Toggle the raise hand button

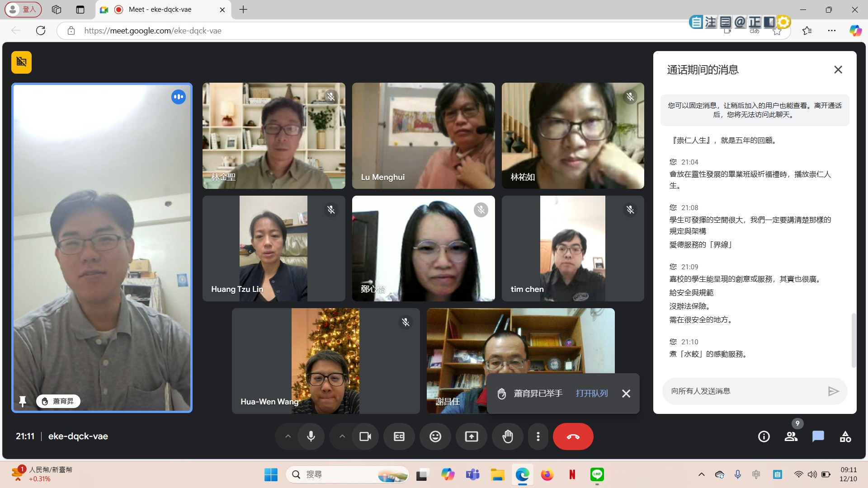coord(508,436)
